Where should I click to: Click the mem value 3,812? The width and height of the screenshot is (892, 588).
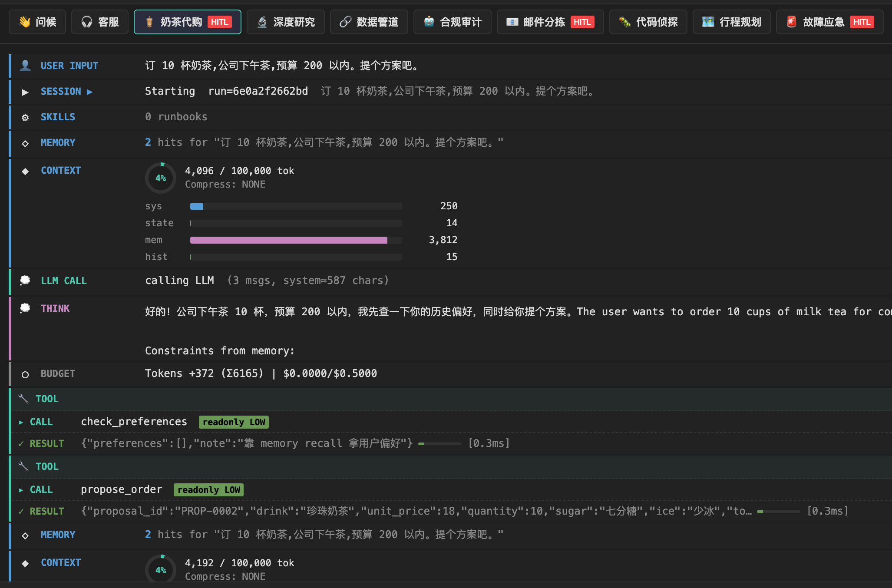coord(443,240)
